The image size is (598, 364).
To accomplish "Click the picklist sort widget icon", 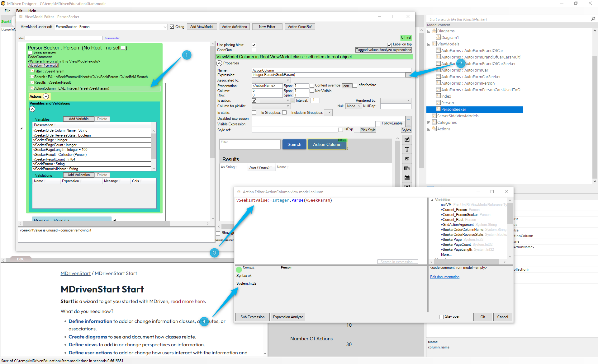I will (407, 168).
